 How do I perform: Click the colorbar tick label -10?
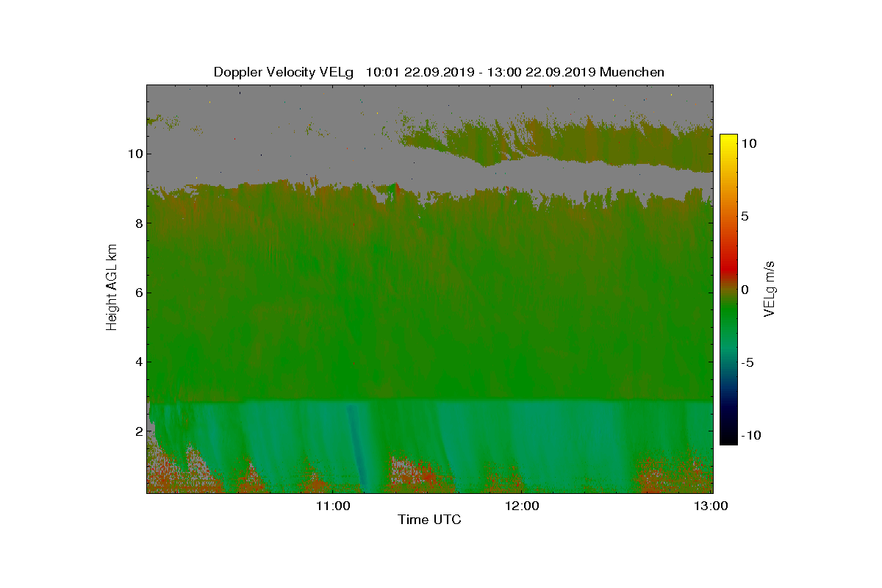pyautogui.click(x=750, y=435)
